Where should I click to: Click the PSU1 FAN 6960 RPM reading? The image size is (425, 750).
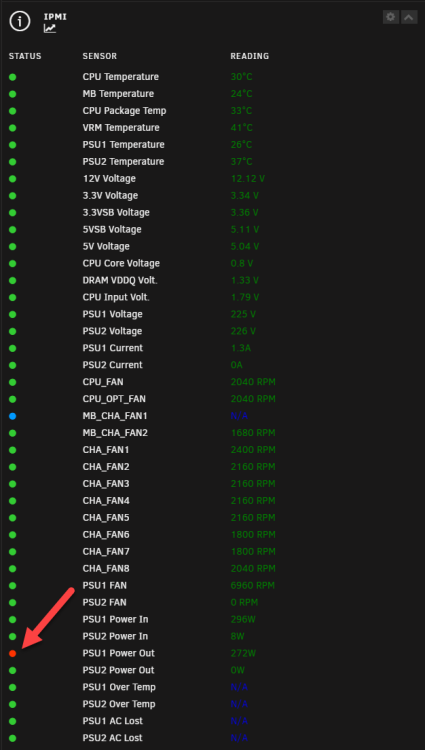253,585
